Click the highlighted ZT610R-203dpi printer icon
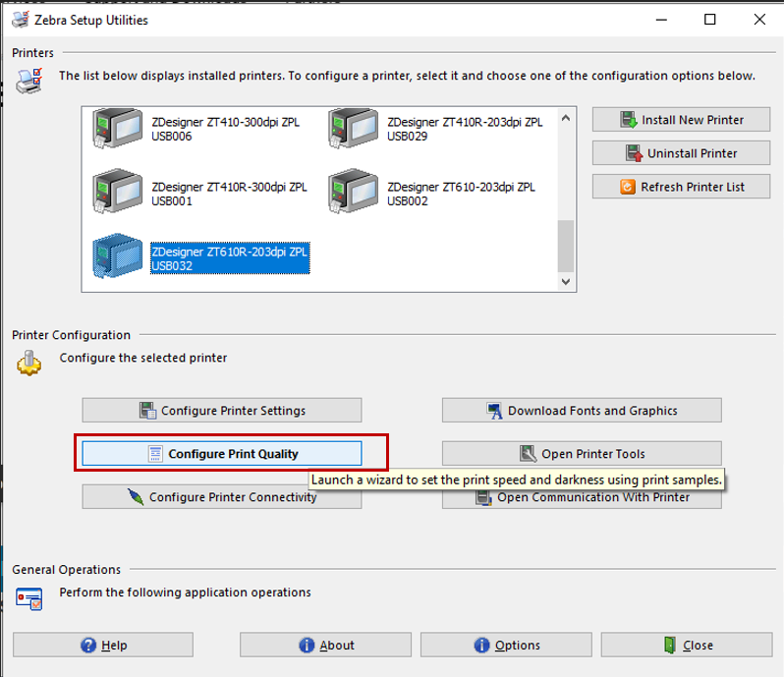The width and height of the screenshot is (784, 677). [x=116, y=256]
